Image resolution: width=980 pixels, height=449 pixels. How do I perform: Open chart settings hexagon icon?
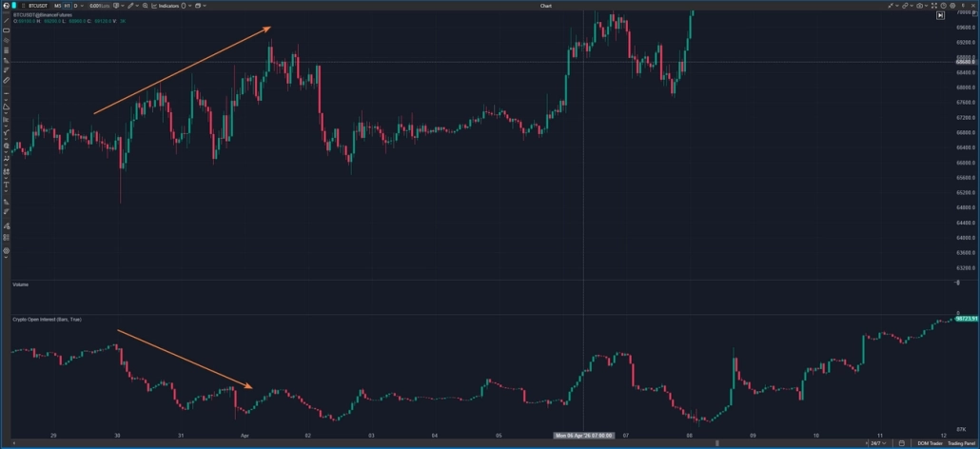[952, 6]
